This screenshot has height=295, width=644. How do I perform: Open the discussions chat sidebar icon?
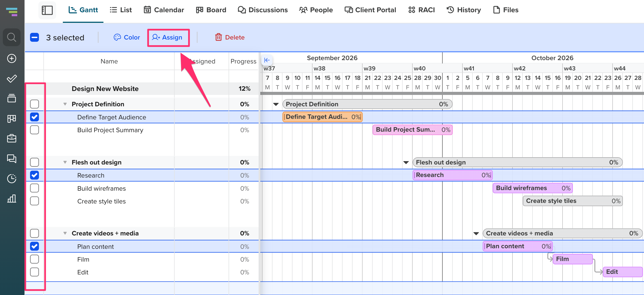point(12,159)
